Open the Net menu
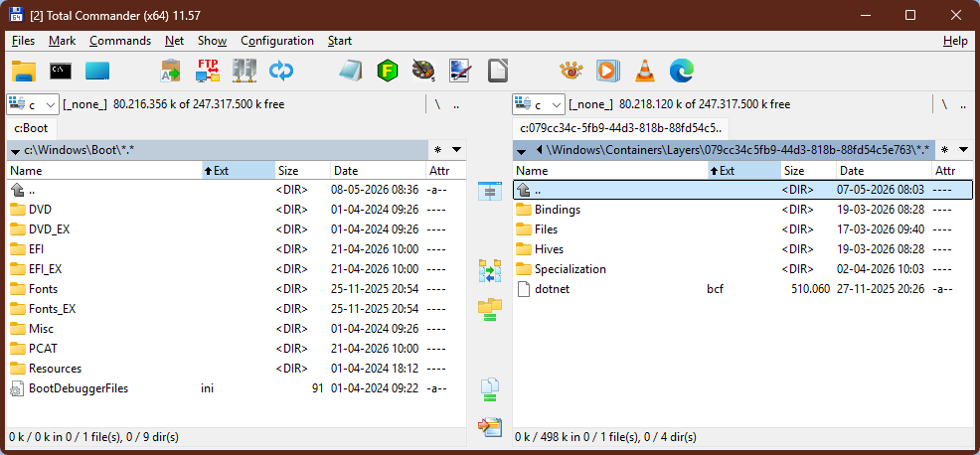 coord(174,41)
